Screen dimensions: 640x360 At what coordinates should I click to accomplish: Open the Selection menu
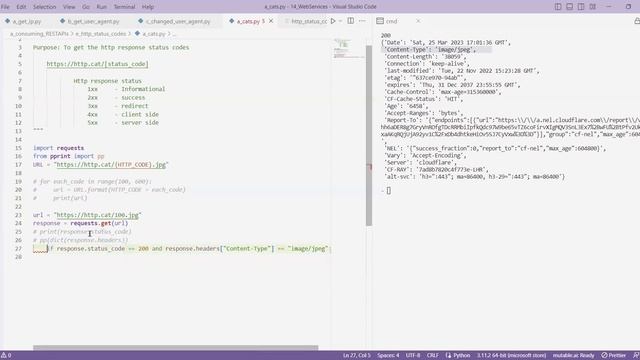click(x=44, y=7)
